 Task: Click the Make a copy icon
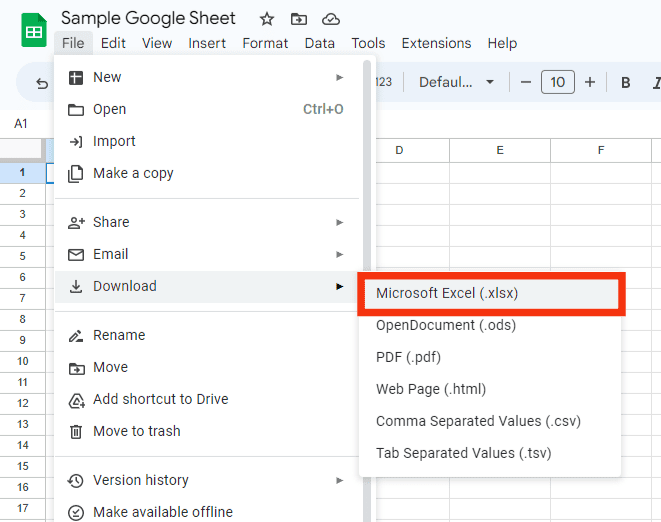76,174
